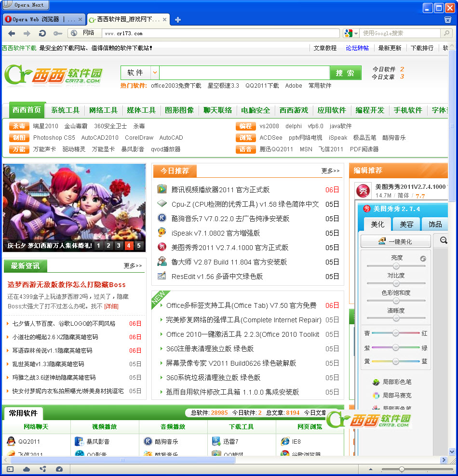Go forward using the forward arrow

point(27,33)
